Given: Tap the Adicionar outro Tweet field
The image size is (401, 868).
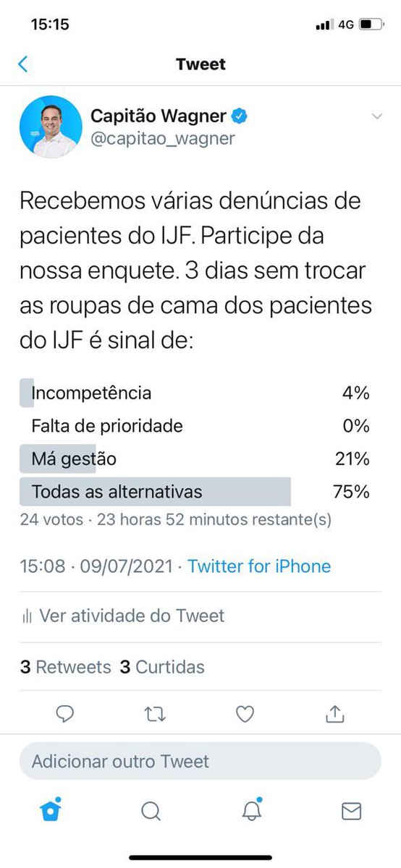Looking at the screenshot, I should pyautogui.click(x=200, y=761).
